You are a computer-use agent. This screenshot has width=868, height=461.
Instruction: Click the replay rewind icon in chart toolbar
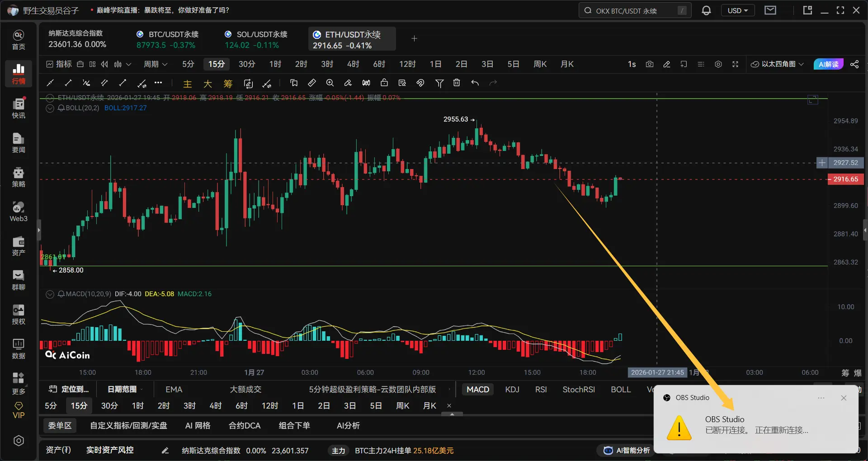coord(104,64)
